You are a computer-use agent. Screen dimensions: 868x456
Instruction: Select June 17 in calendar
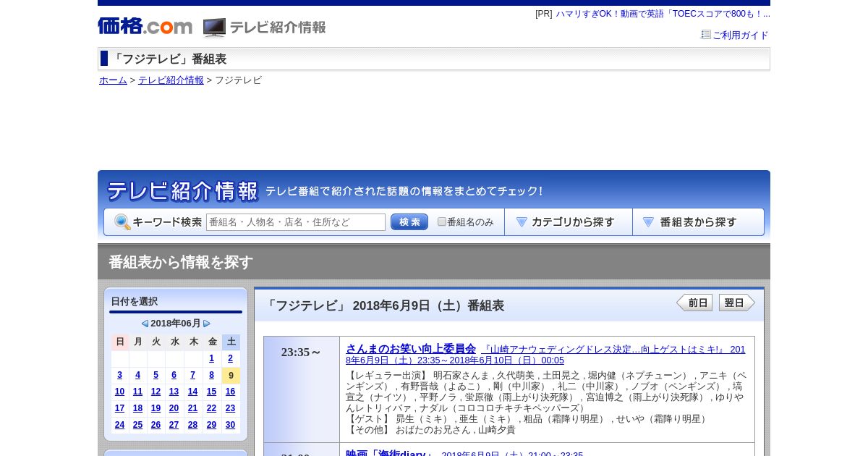pyautogui.click(x=119, y=408)
